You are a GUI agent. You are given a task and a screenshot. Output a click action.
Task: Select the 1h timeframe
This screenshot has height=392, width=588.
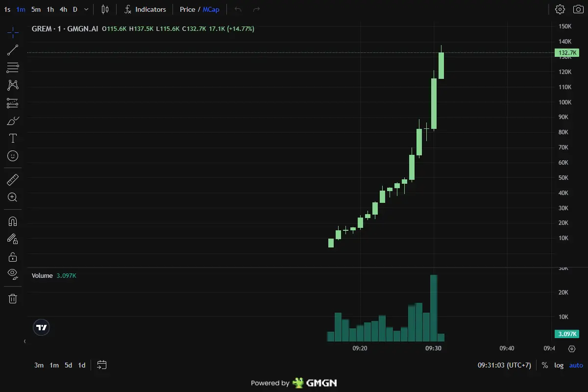point(50,9)
